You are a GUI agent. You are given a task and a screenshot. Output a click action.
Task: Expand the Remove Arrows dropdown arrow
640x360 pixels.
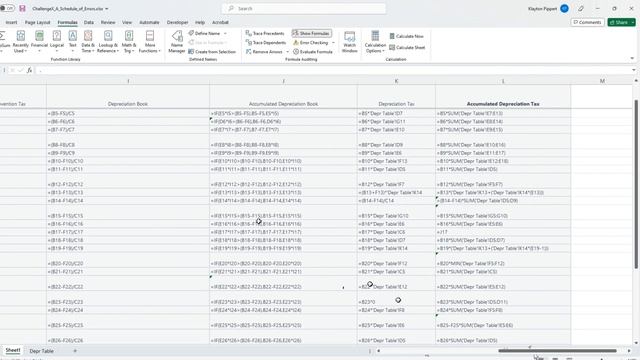tap(287, 52)
